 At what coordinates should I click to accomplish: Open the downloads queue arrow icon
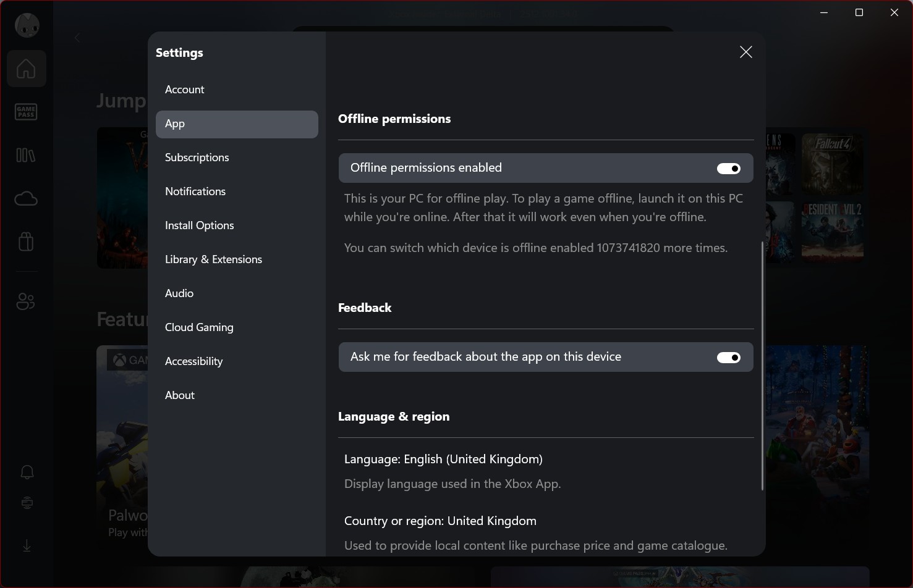pos(27,546)
